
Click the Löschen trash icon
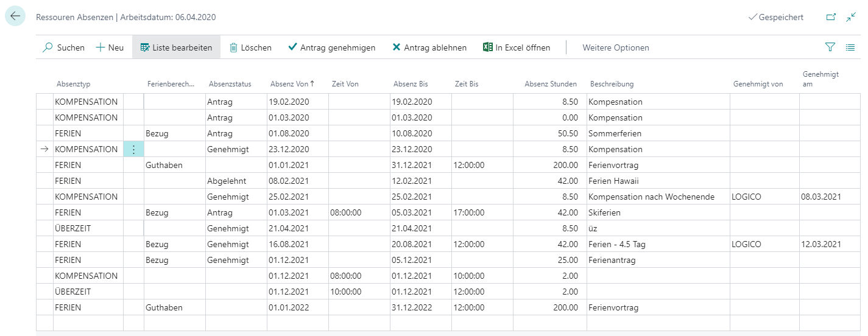click(x=233, y=47)
